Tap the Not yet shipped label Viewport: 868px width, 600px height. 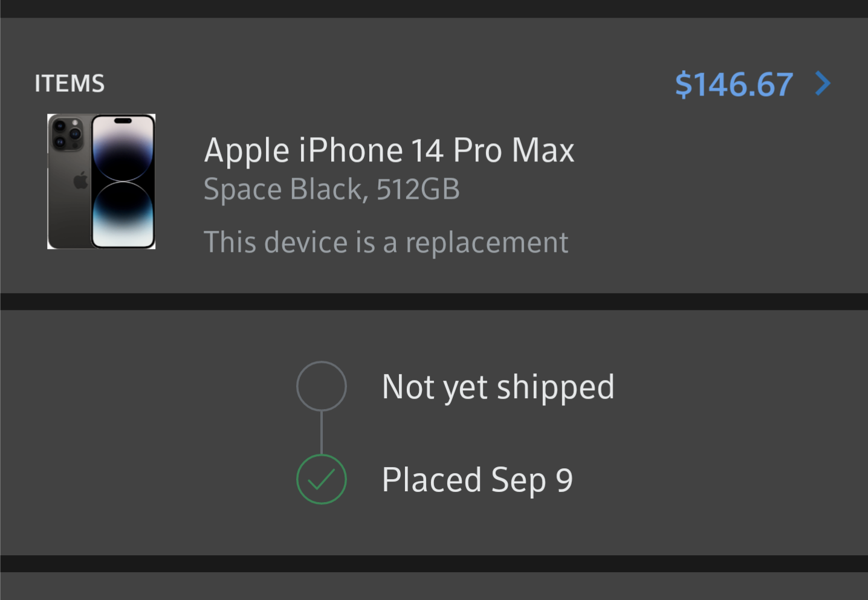497,387
